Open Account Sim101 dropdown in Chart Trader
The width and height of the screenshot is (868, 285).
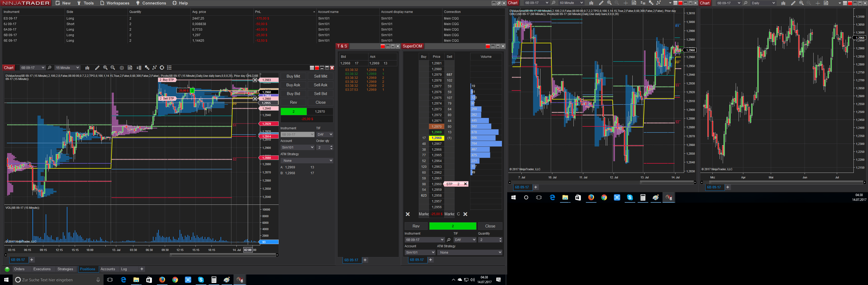[297, 147]
